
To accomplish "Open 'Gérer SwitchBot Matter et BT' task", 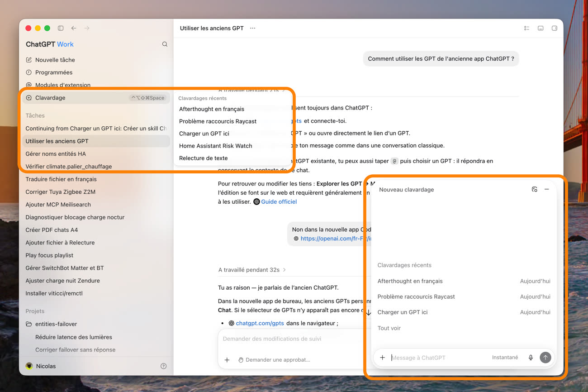I will click(x=96, y=268).
